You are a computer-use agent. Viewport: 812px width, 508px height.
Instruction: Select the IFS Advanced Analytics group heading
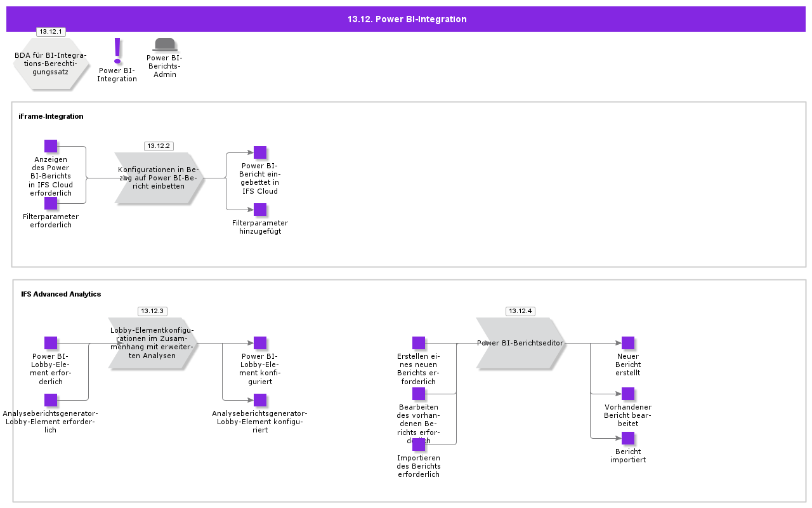tap(61, 294)
